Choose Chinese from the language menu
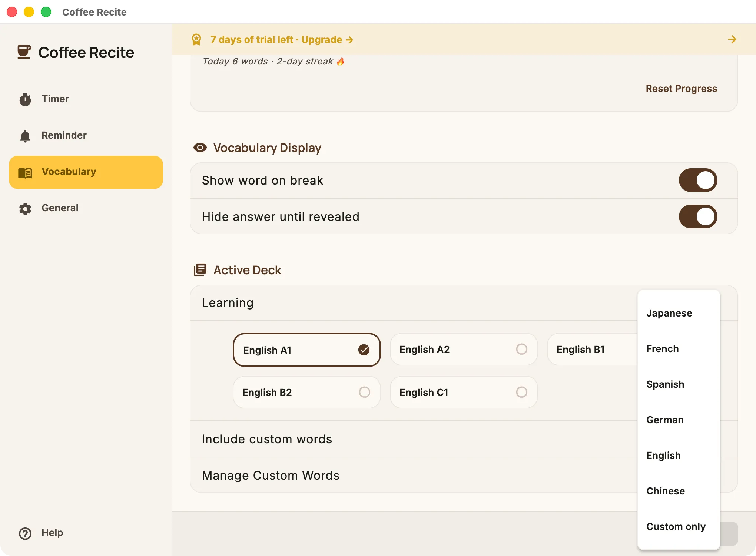Viewport: 756px width, 556px height. coord(679,491)
